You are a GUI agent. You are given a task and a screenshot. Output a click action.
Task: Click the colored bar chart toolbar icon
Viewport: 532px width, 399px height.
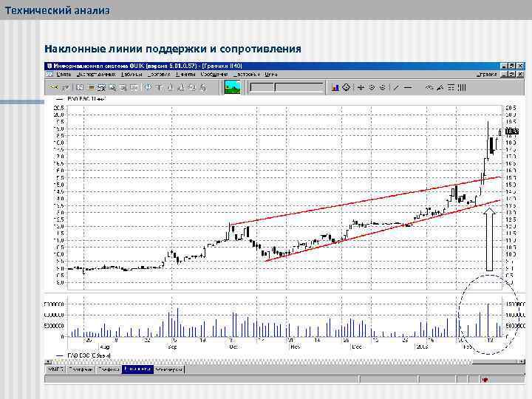(x=335, y=88)
